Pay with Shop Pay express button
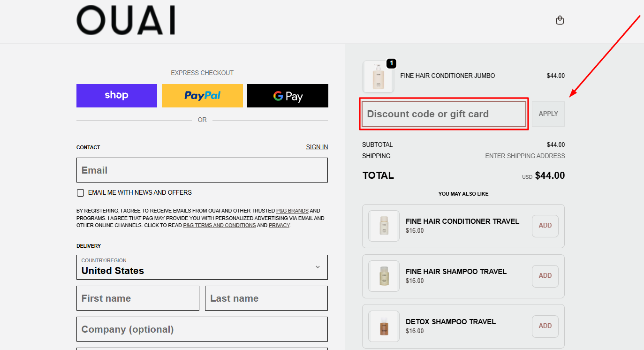The image size is (644, 350). [117, 96]
